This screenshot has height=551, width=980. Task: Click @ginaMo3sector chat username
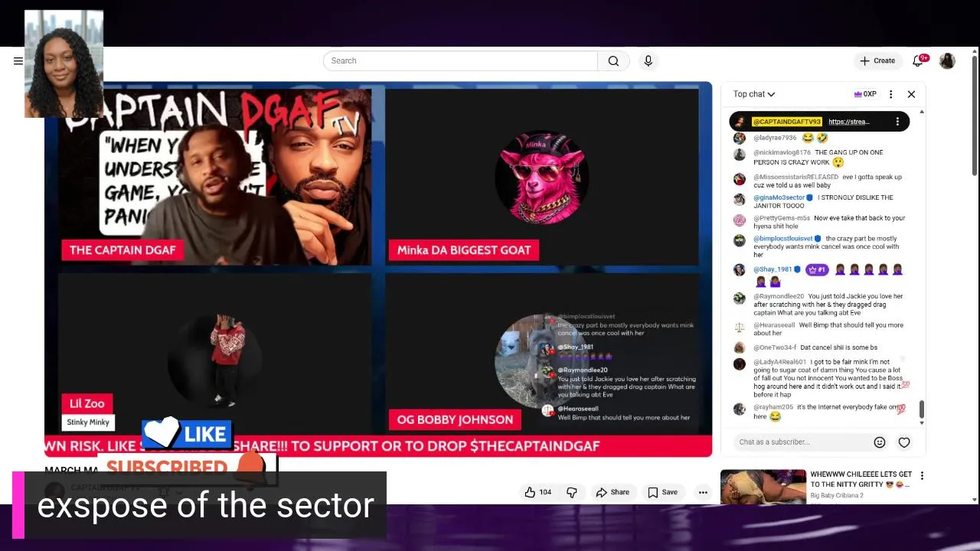coord(779,198)
